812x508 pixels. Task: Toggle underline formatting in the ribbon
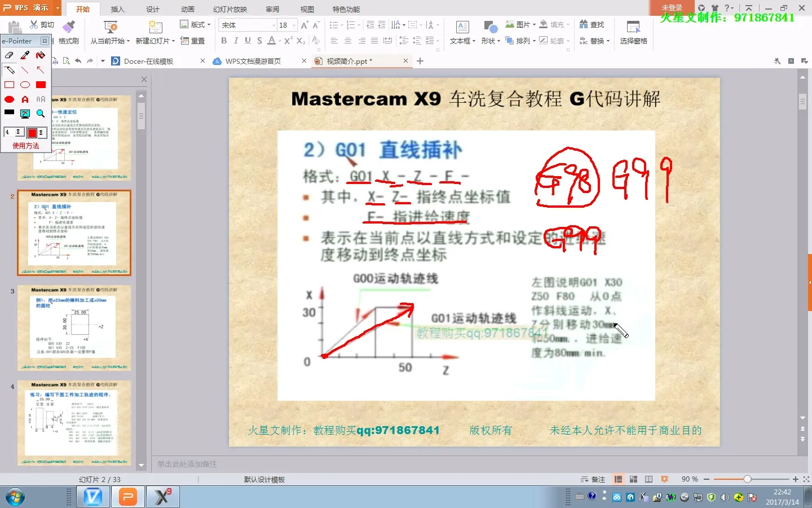247,41
